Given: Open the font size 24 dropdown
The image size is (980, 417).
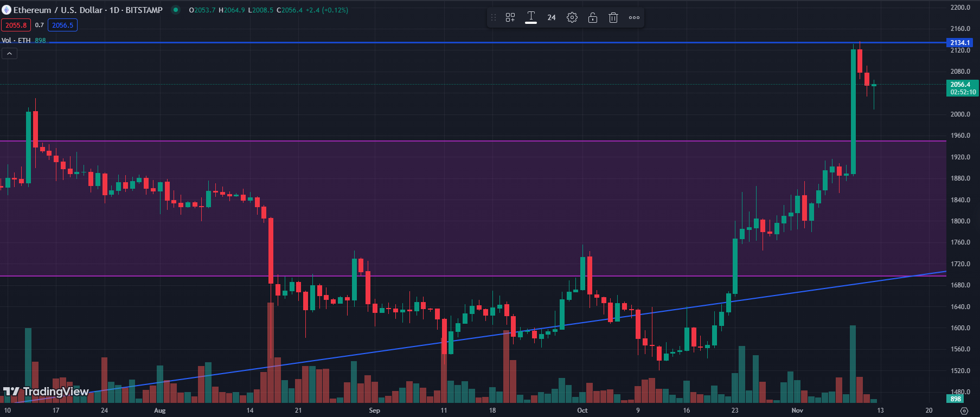Looking at the screenshot, I should (x=552, y=18).
